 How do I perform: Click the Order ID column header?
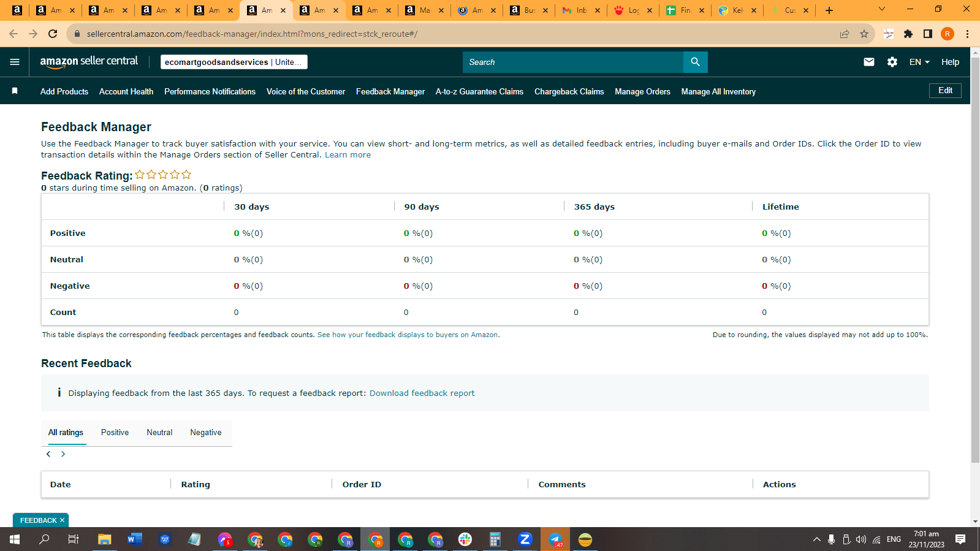[x=362, y=484]
